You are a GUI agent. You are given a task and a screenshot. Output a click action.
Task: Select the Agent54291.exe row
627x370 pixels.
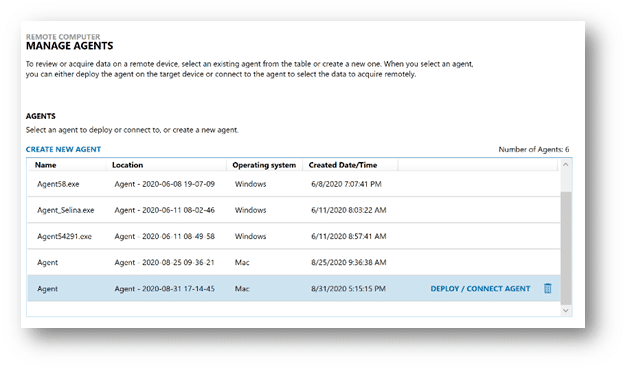(x=294, y=236)
